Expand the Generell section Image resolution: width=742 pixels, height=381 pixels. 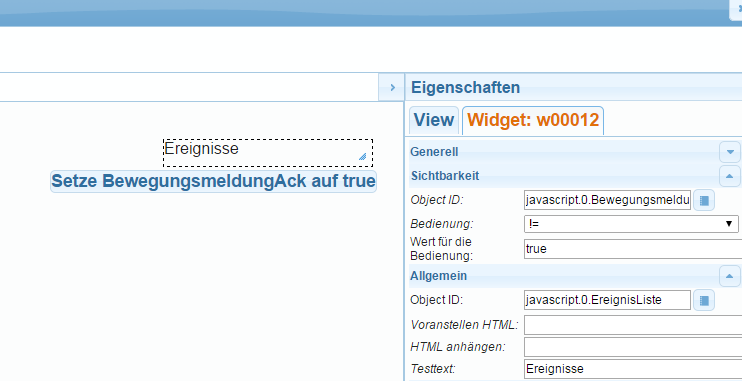[730, 152]
